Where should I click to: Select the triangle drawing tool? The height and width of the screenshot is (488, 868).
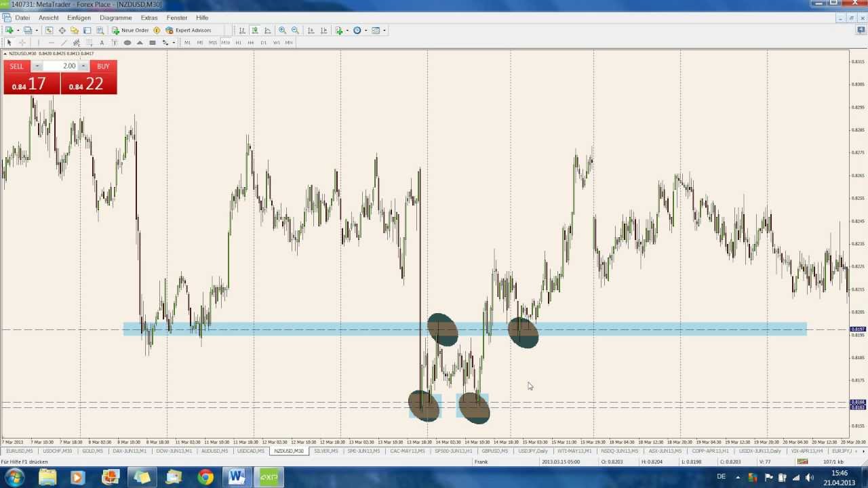click(140, 43)
